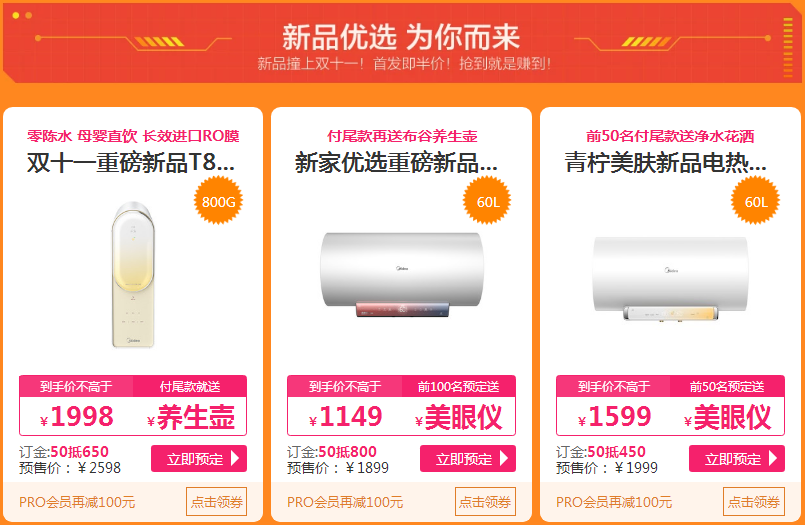Click 点击领券 on the 青柠美肤 product card
805x525 pixels.
click(x=754, y=501)
